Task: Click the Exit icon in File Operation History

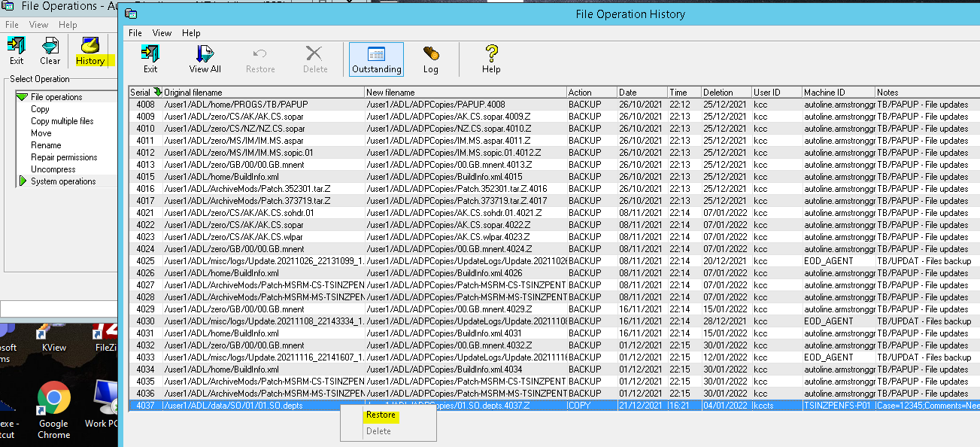Action: click(x=150, y=59)
